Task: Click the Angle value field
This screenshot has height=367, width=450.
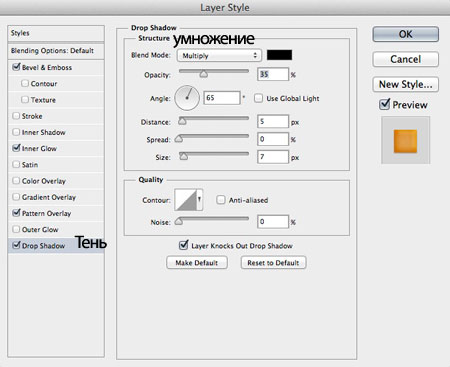Action: pyautogui.click(x=222, y=98)
